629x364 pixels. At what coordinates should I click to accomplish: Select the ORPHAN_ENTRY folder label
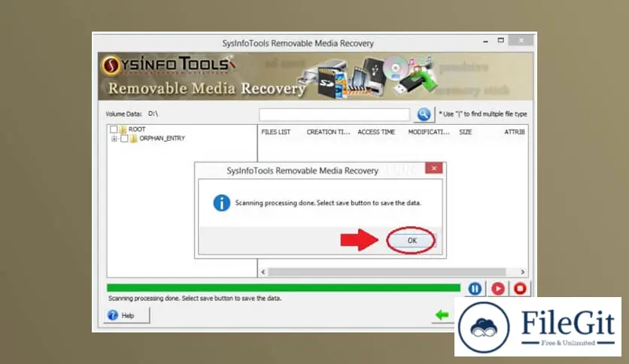click(162, 138)
